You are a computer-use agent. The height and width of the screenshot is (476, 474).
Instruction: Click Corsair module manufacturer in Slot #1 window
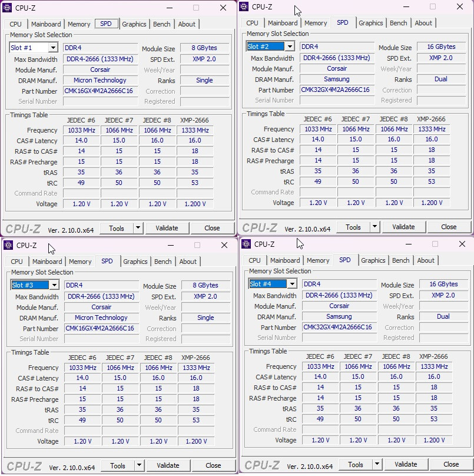pyautogui.click(x=100, y=70)
